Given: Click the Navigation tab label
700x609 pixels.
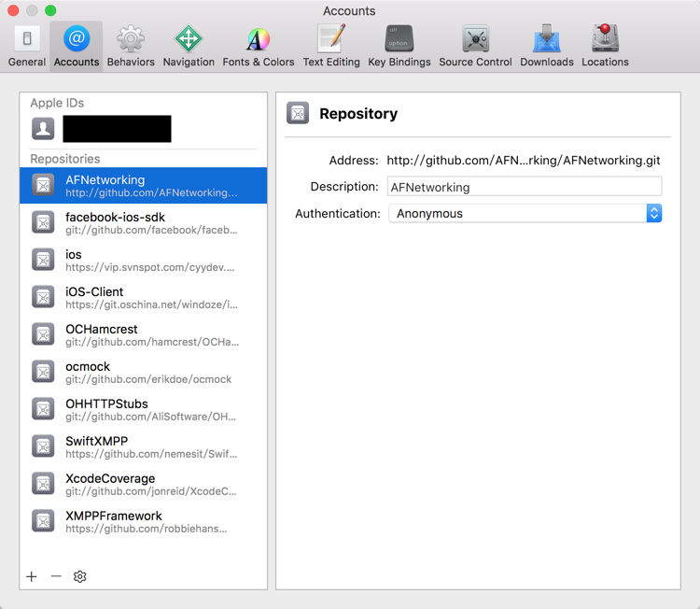Looking at the screenshot, I should pos(189,62).
